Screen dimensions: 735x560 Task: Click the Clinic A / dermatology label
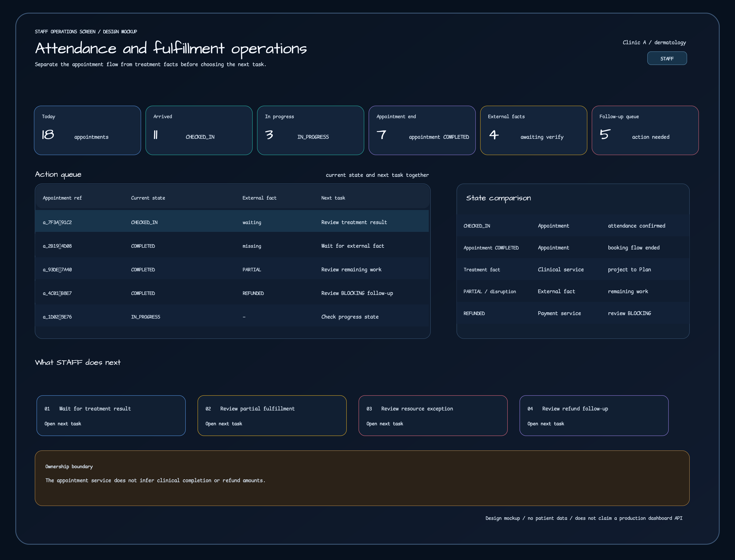[654, 42]
